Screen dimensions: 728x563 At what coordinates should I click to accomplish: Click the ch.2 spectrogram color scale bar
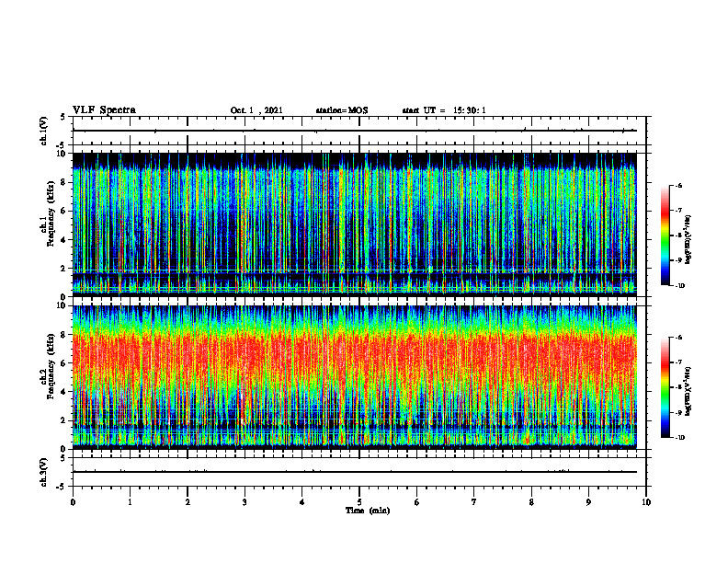click(x=665, y=387)
